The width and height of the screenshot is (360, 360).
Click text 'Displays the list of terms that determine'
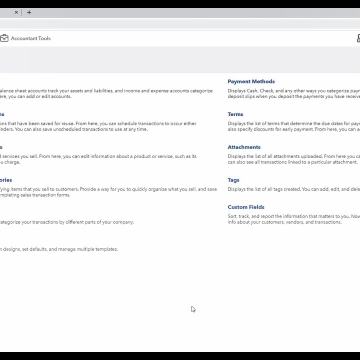(270, 123)
